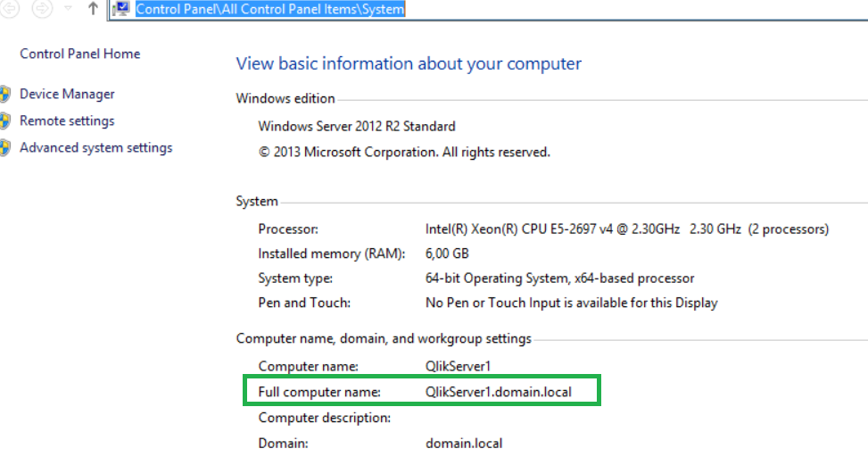
Task: Click the Intel Xeon processor value
Action: [x=626, y=229]
